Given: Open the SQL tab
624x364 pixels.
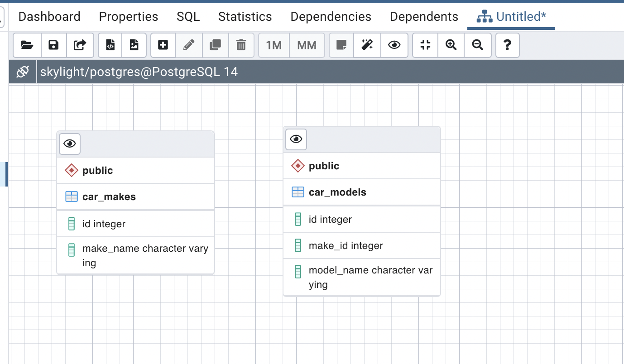Looking at the screenshot, I should [x=188, y=17].
